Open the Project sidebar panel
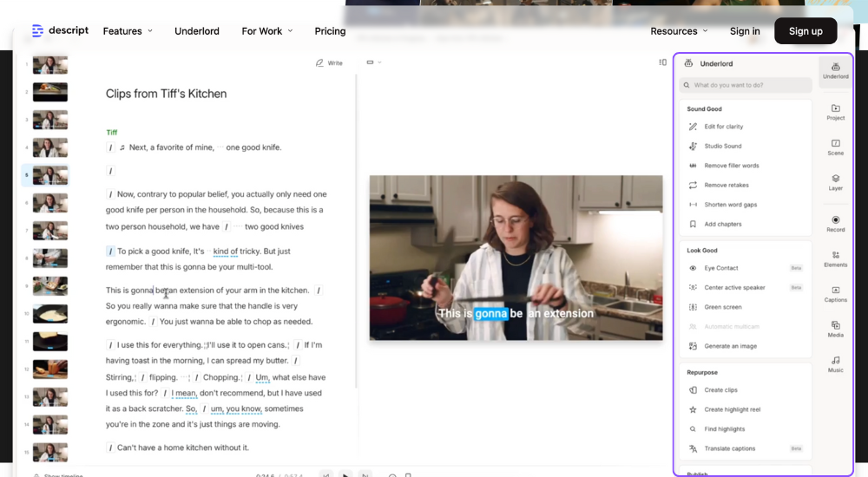Viewport: 868px width, 477px height. (835, 112)
